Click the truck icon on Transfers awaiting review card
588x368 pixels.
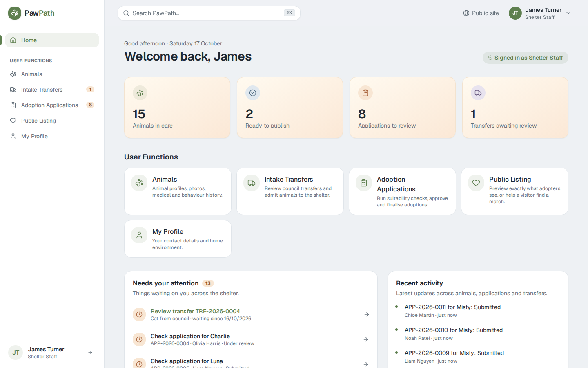(x=478, y=93)
